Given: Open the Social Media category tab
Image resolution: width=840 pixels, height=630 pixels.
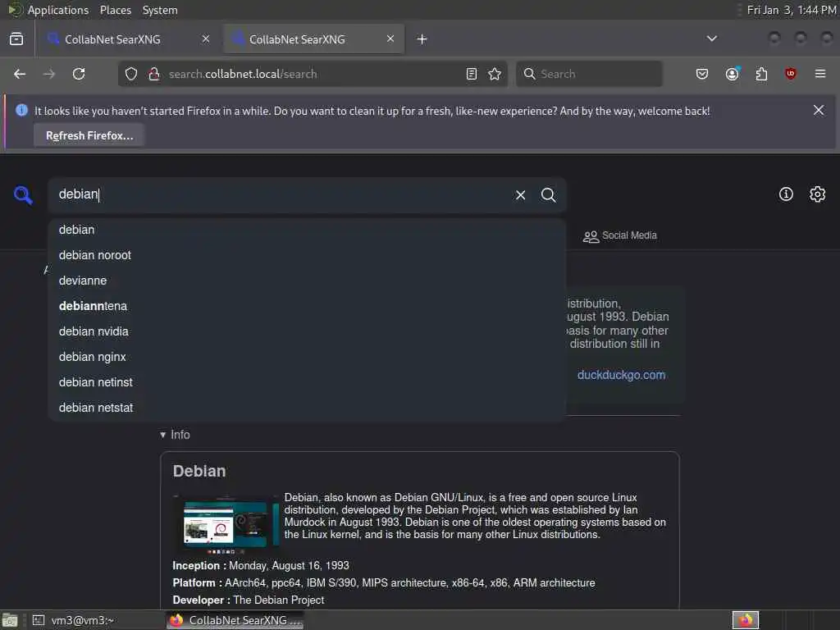Looking at the screenshot, I should click(620, 235).
